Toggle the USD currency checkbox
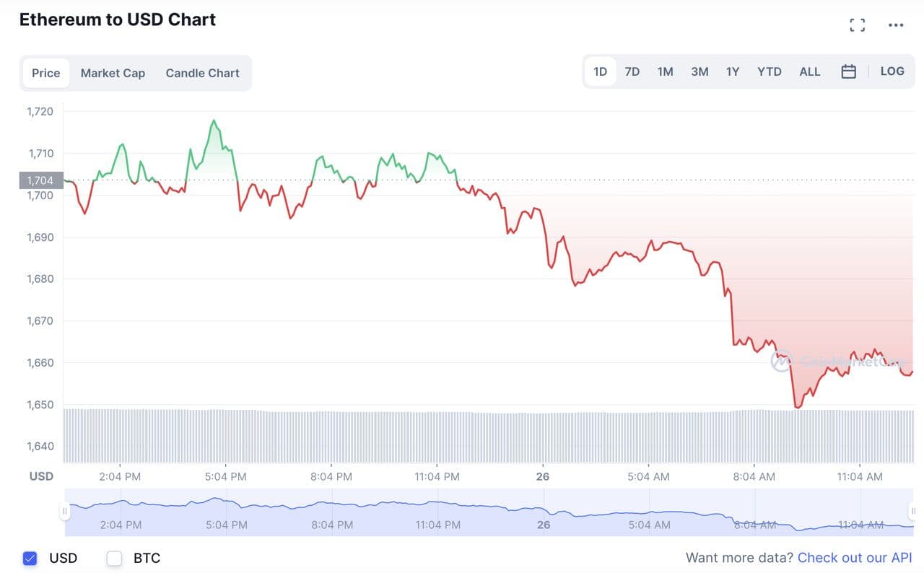This screenshot has width=924, height=573. pos(30,558)
